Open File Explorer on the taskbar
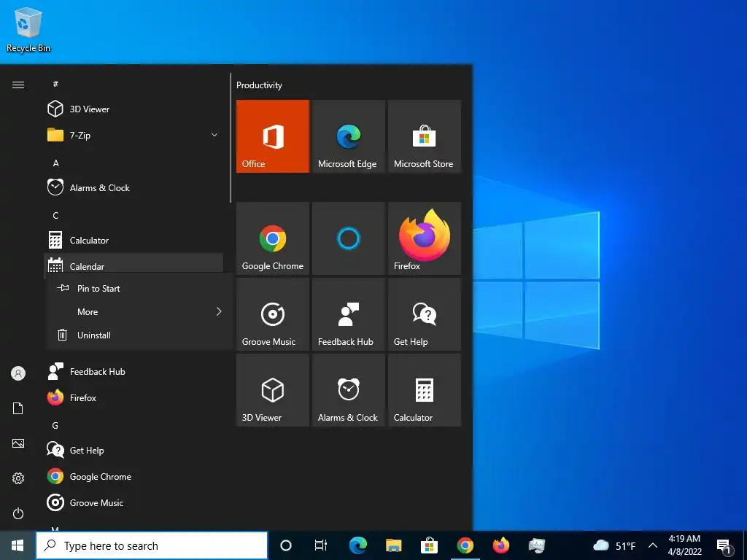This screenshot has height=560, width=747. [x=393, y=545]
